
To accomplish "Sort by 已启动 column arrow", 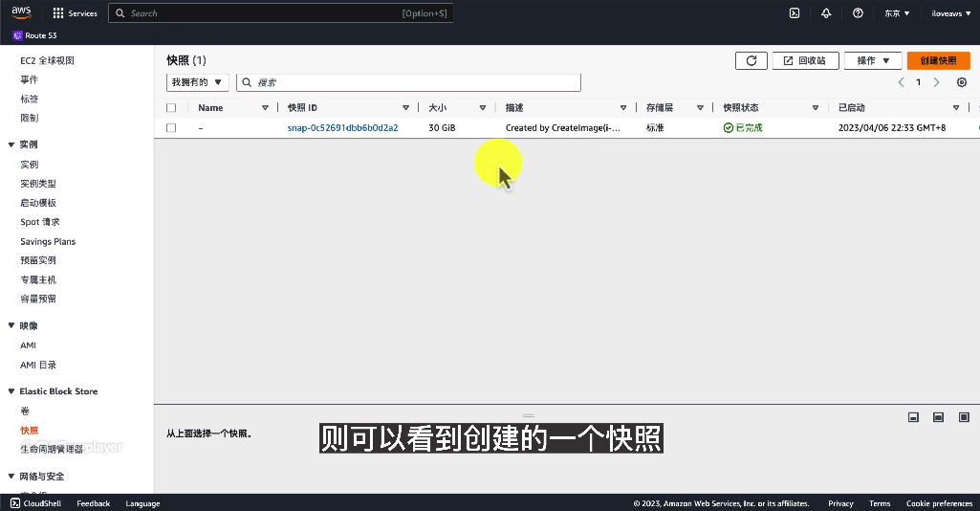I will pyautogui.click(x=956, y=107).
